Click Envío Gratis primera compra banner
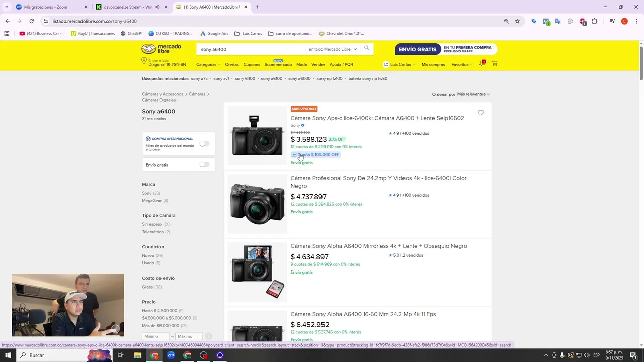 446,49
